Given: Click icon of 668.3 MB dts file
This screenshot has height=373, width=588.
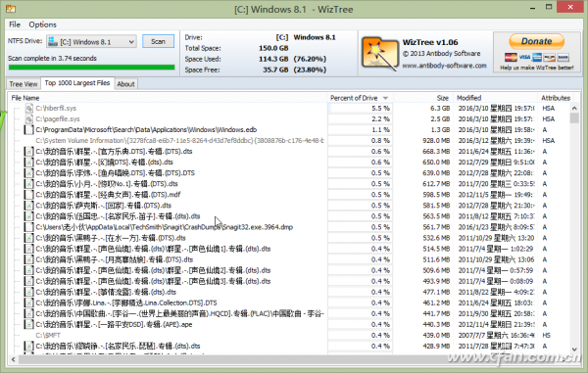Looking at the screenshot, I should click(28, 152).
